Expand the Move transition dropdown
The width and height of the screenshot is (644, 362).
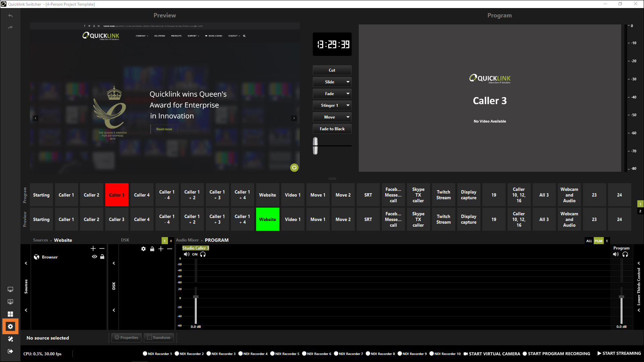click(348, 117)
